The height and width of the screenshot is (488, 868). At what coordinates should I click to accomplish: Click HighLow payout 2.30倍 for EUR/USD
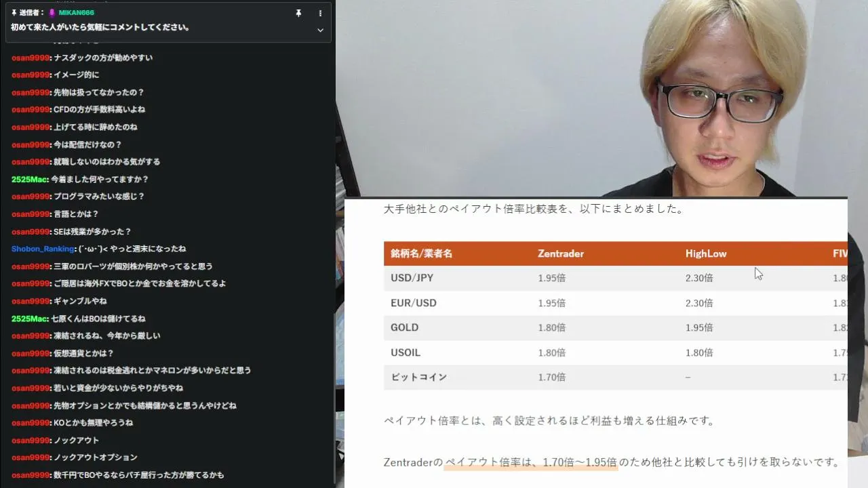699,303
